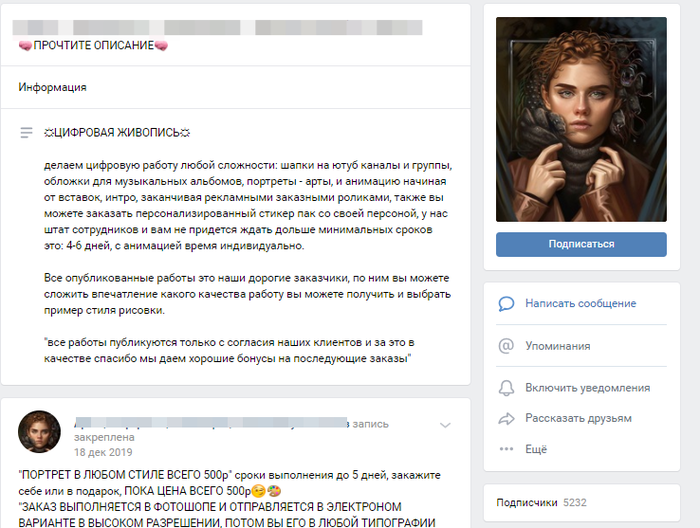Open the pinned post author avatar
The image size is (700, 528).
[x=39, y=432]
